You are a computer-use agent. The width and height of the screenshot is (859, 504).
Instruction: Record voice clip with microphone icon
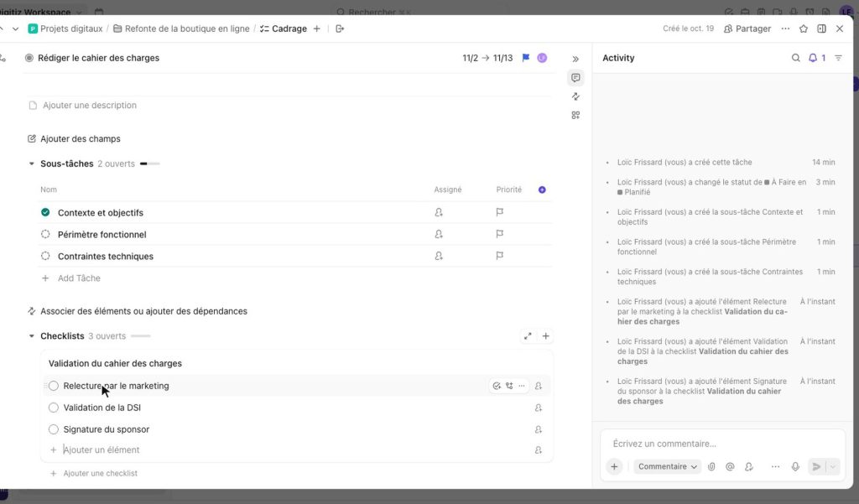click(x=795, y=467)
